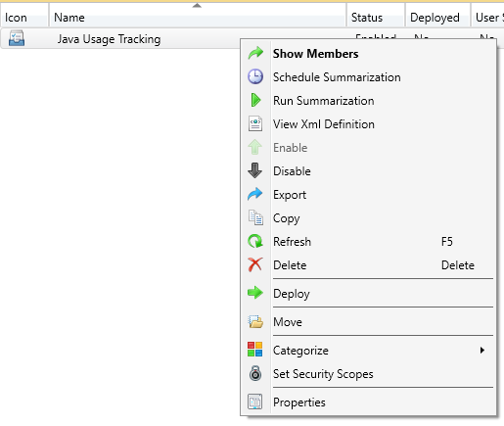Click the Schedule Summarization clock icon
The image size is (504, 426).
pyautogui.click(x=255, y=77)
